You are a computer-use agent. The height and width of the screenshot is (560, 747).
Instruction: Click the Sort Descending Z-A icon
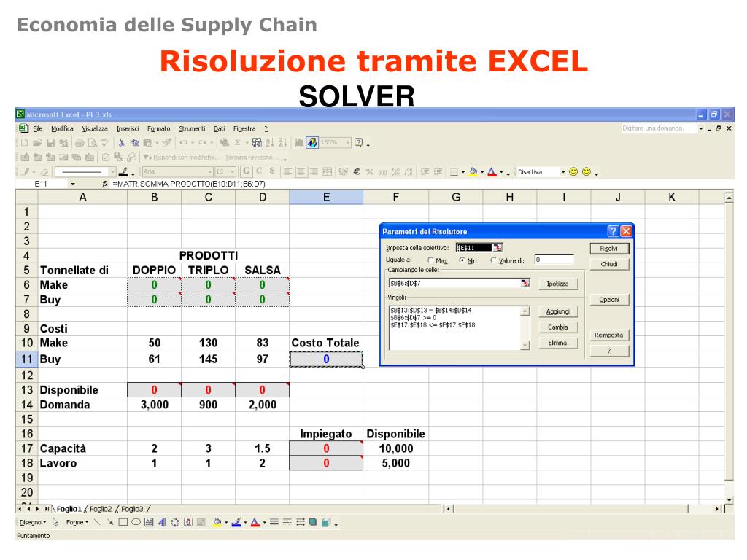[x=282, y=142]
